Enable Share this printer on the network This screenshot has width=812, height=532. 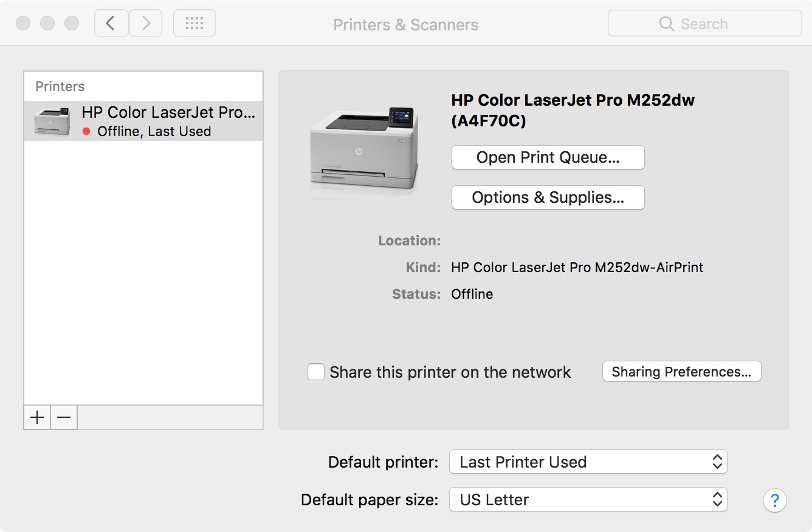click(316, 372)
